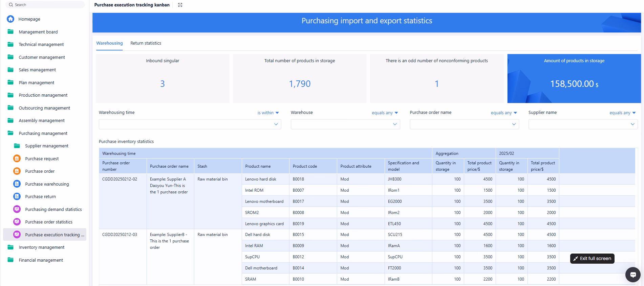Viewport: 644px width, 286px height.
Task: Expand the Purchase order name combo box
Action: pos(464,124)
